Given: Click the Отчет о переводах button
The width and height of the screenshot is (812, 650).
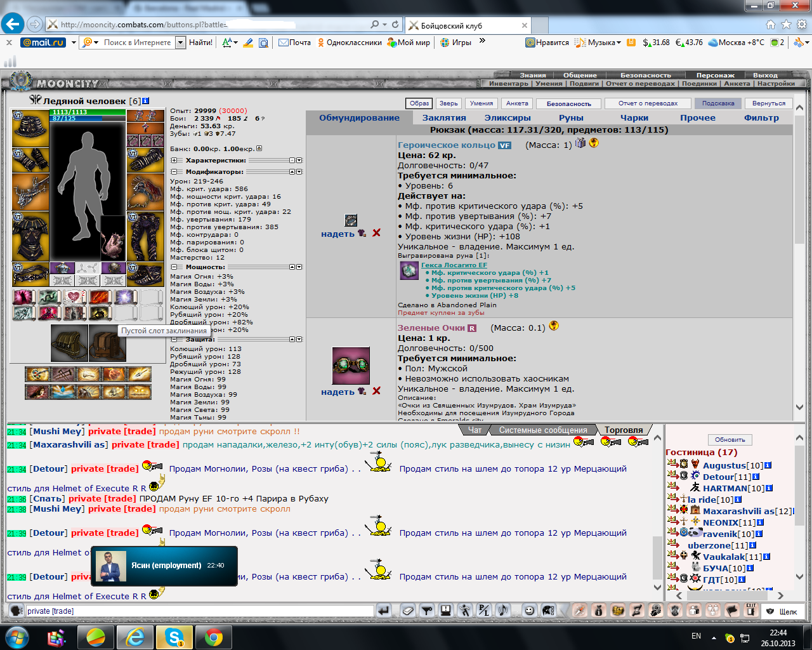Looking at the screenshot, I should pos(648,103).
